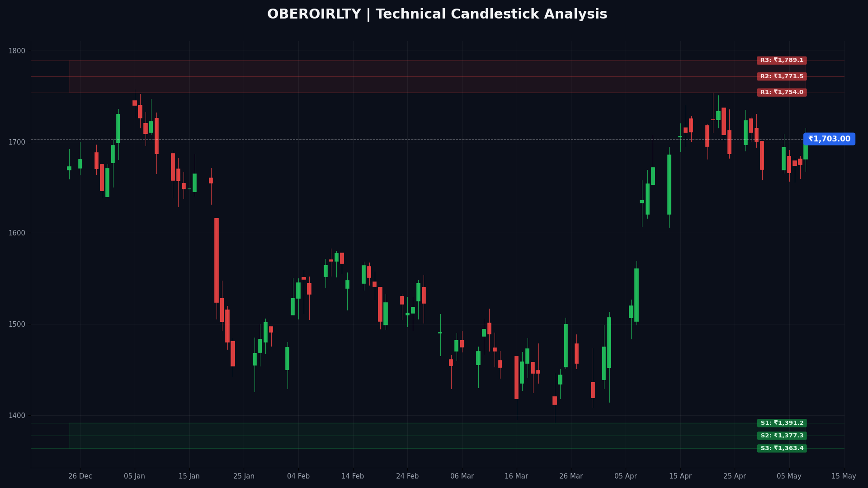868x488 pixels.
Task: Select the R1: ₹1,754.0 resistance label
Action: (x=782, y=92)
